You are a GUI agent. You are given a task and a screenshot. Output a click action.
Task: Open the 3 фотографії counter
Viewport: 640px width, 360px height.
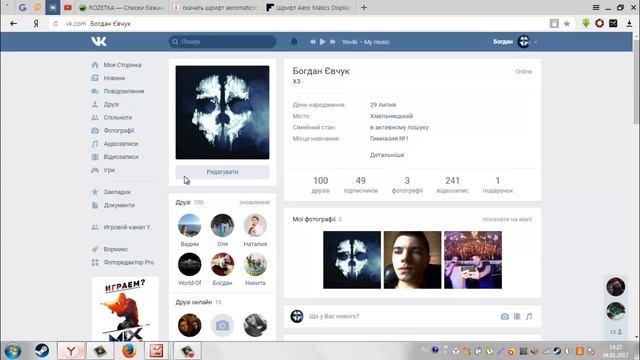[x=407, y=185]
